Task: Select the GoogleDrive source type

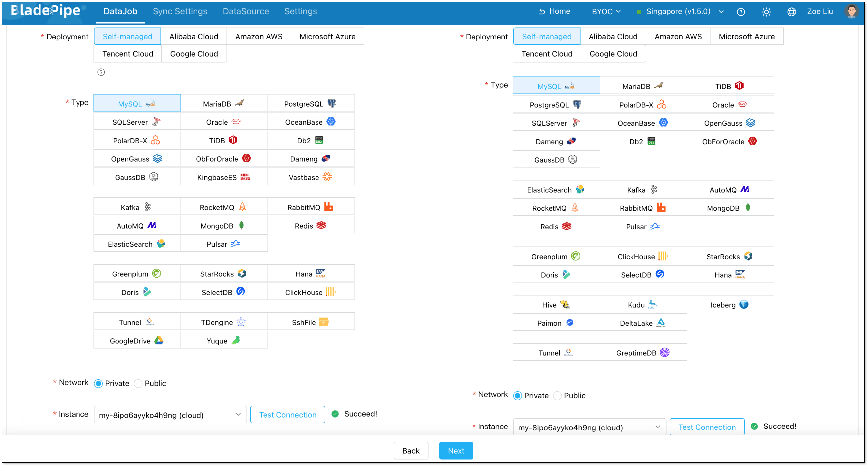Action: (x=136, y=340)
